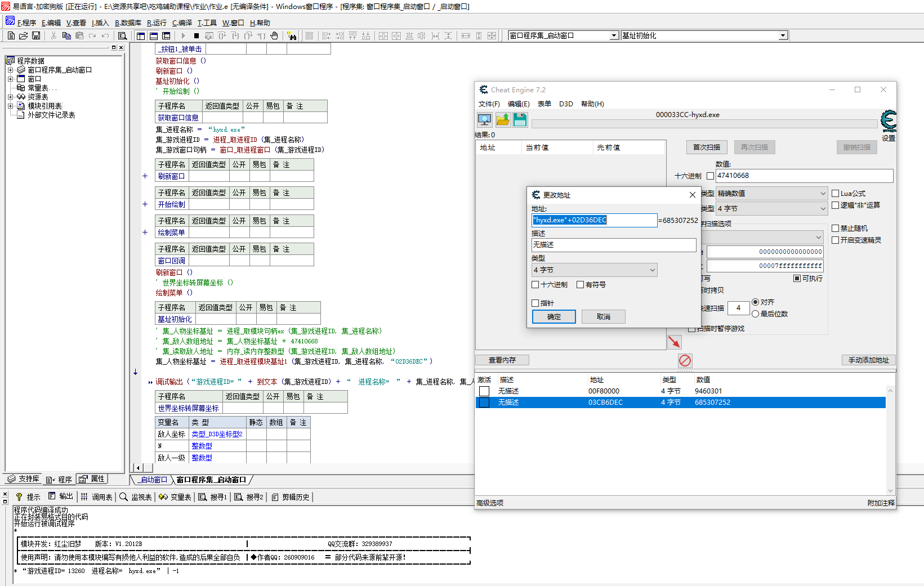
Task: Click the binoculars help search icon
Action: [292, 35]
